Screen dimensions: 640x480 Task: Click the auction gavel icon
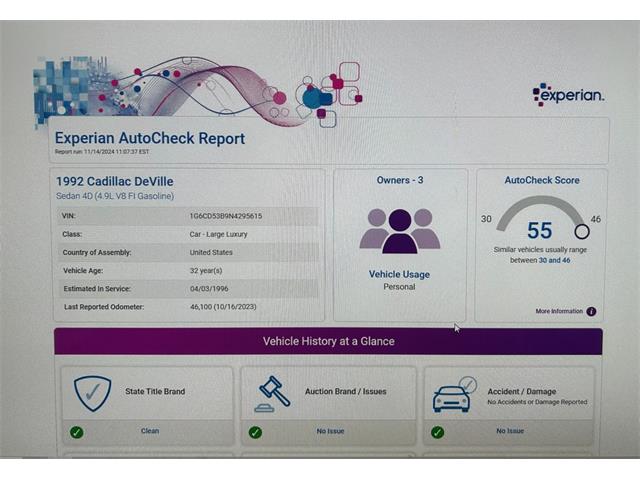click(x=272, y=393)
